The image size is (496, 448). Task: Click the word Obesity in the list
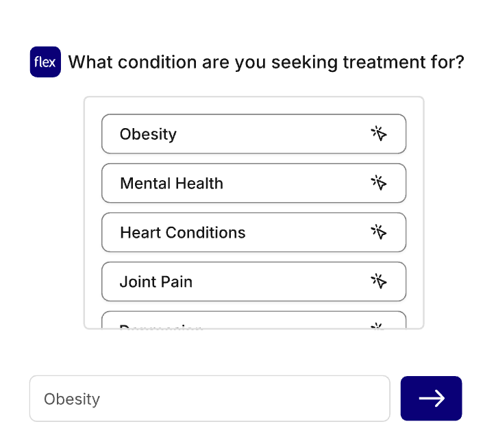tap(148, 134)
